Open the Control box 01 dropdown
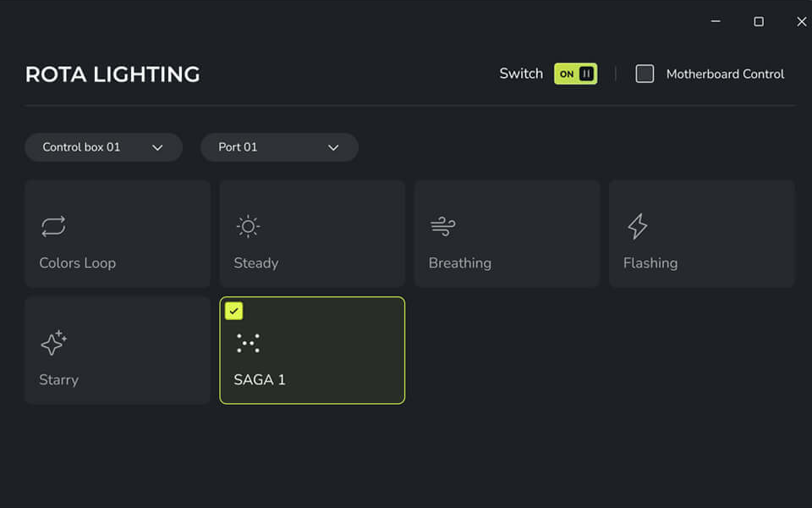This screenshot has width=812, height=508. click(103, 147)
